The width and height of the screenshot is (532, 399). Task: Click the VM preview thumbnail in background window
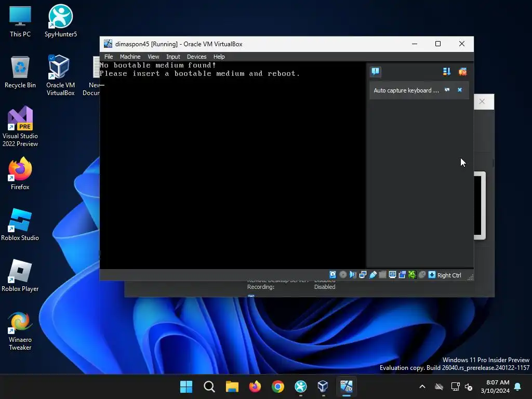480,206
